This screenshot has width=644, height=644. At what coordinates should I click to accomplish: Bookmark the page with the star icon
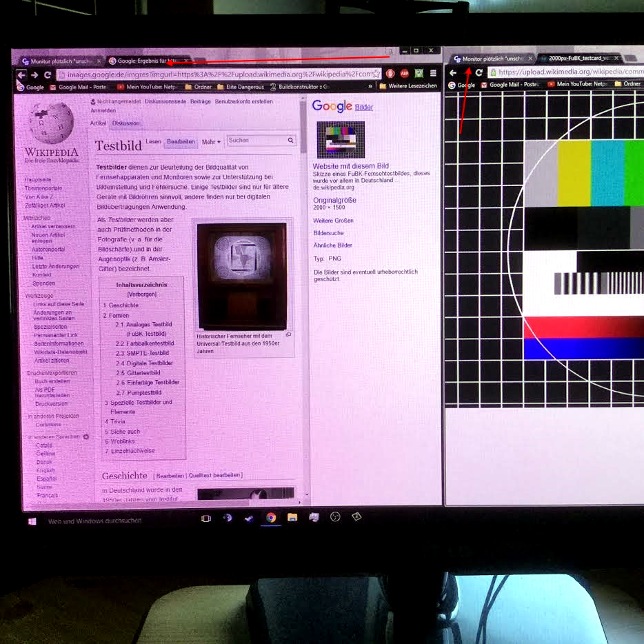pyautogui.click(x=376, y=74)
